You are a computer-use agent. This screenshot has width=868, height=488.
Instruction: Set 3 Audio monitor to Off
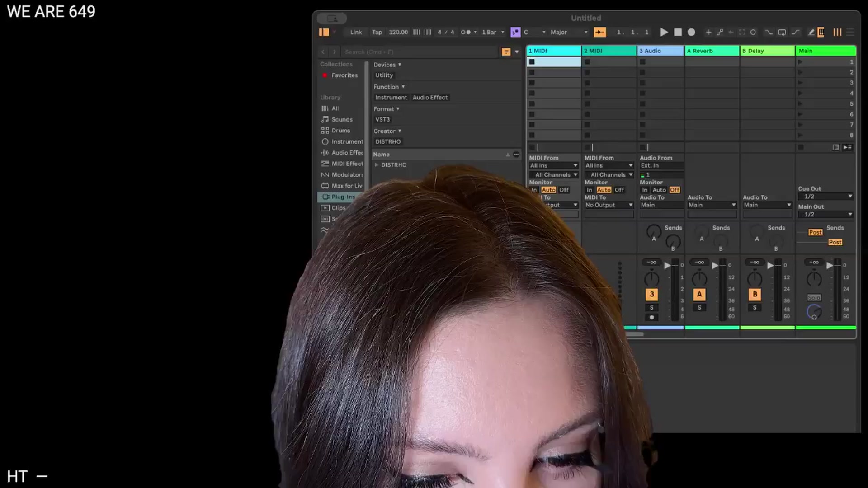point(675,190)
